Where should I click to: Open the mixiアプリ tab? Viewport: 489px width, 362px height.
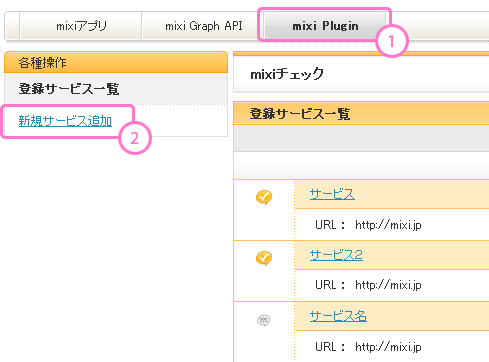point(81,26)
